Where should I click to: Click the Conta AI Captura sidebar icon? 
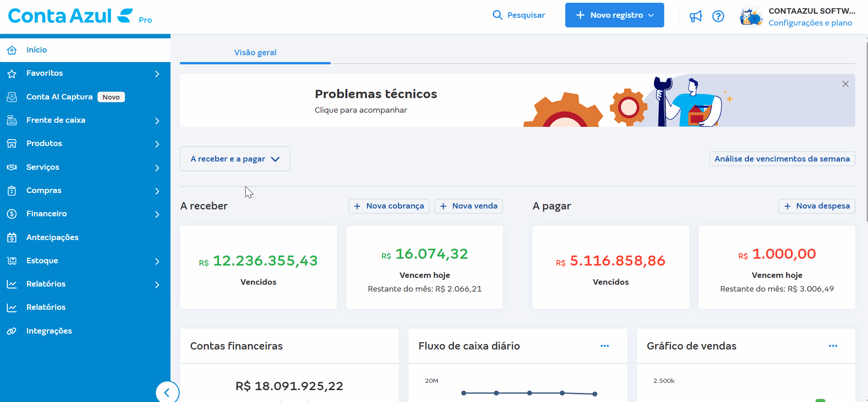pyautogui.click(x=12, y=97)
